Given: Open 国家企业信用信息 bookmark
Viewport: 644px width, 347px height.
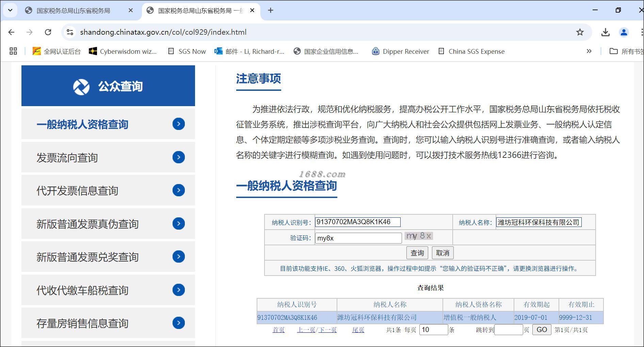Looking at the screenshot, I should (x=326, y=51).
